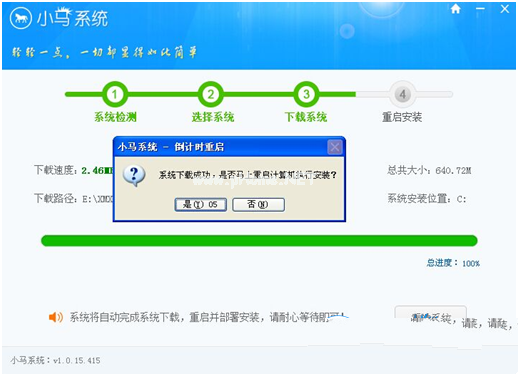Click the dialog title 小马系统 - 倒计时重启
Image resolution: width=518 pixels, height=376 pixels.
click(171, 147)
